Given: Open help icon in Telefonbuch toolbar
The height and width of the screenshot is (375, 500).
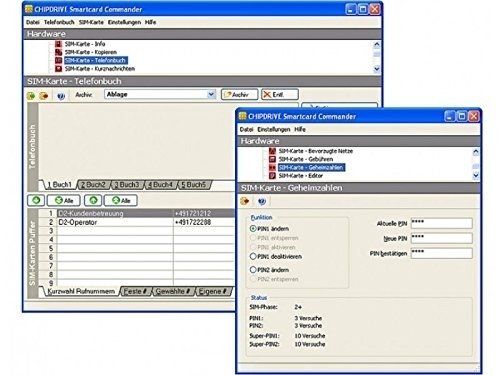Looking at the screenshot, I should 61,96.
